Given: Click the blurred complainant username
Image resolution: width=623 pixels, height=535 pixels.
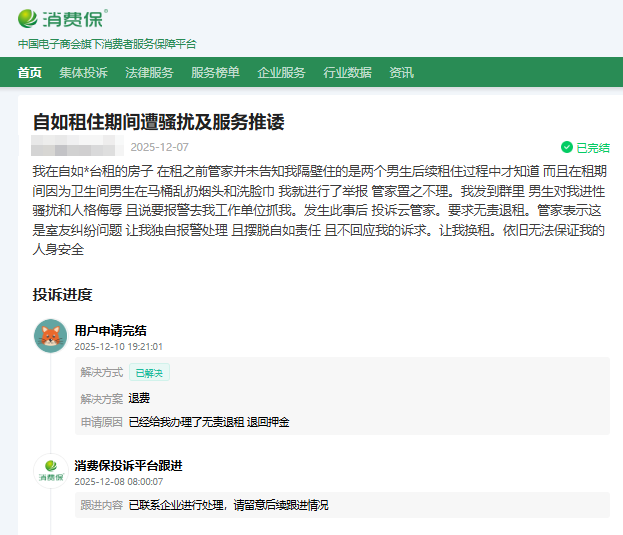Looking at the screenshot, I should pyautogui.click(x=78, y=147).
